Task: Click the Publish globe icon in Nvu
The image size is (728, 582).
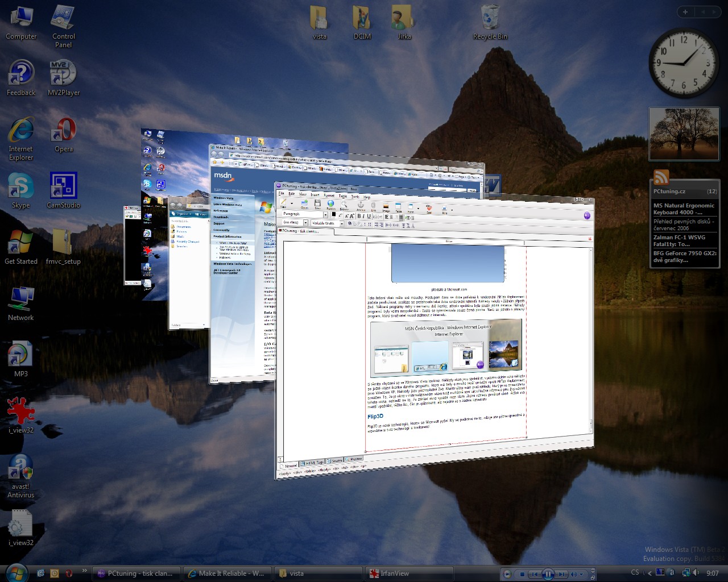Action: pos(331,204)
